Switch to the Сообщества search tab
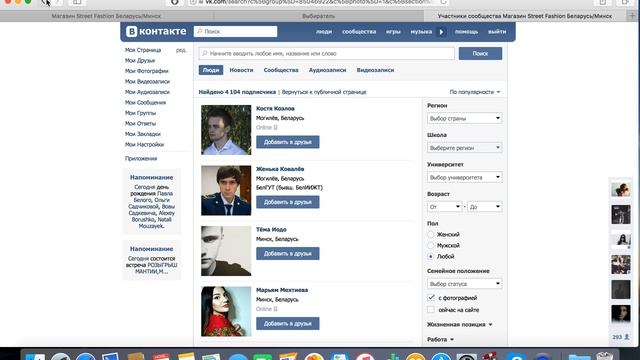 coord(281,70)
